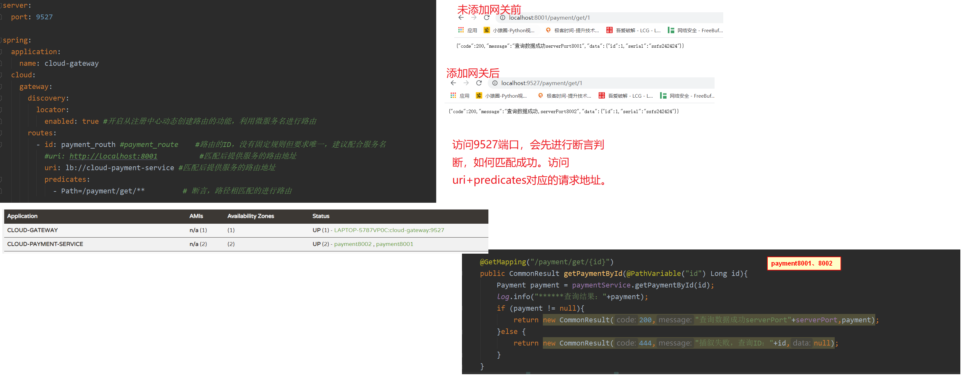The width and height of the screenshot is (980, 390).
Task: Collapse the spring: block fold marker
Action: [1, 40]
